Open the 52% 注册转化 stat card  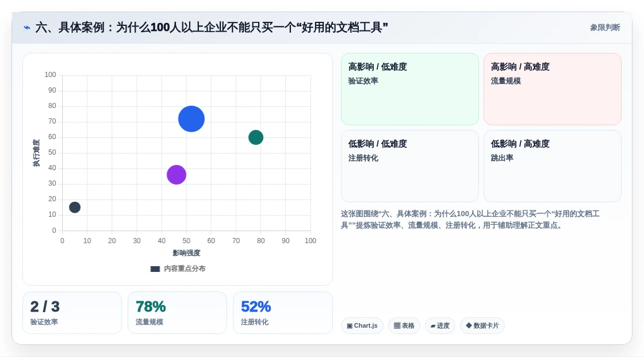click(x=282, y=313)
